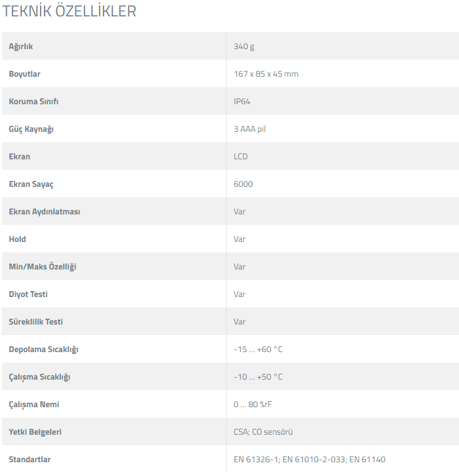Select the Min/Maks Özelliği label
Screen dimensions: 459x476
pos(43,267)
